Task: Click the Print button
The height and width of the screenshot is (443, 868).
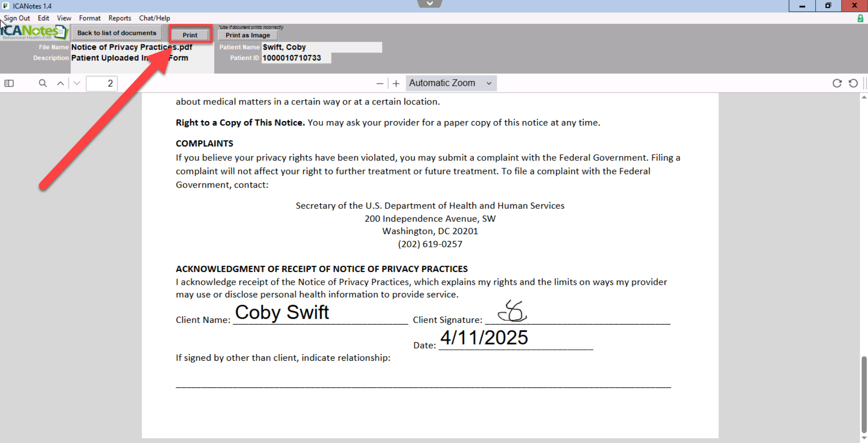Action: pyautogui.click(x=190, y=35)
